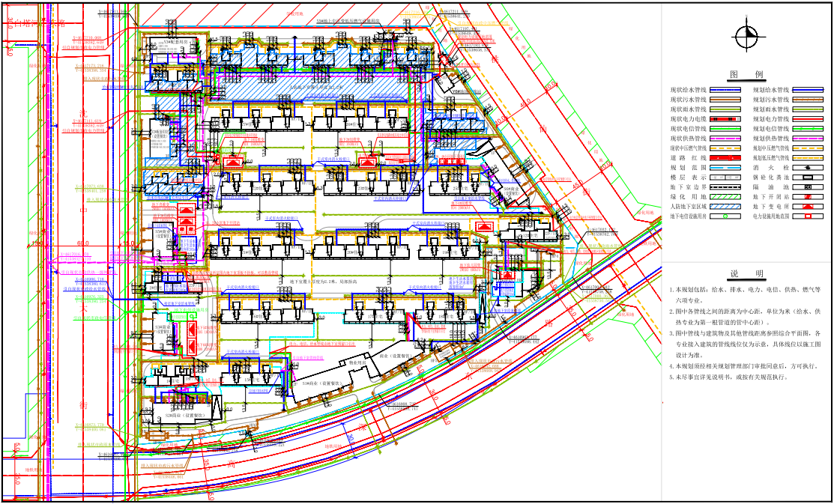The width and height of the screenshot is (834, 504).
Task: Click the 地下电信设施用房 green circle symbol
Action: point(725,216)
